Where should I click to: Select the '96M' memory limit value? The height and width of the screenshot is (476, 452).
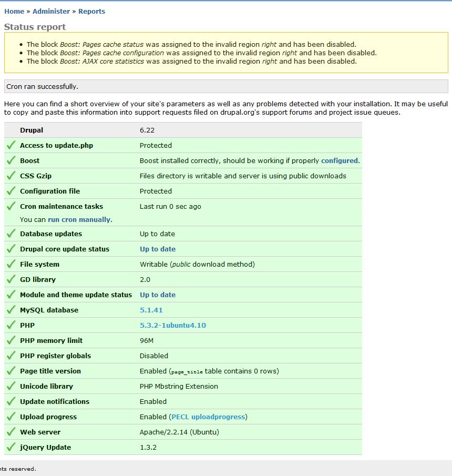147,341
